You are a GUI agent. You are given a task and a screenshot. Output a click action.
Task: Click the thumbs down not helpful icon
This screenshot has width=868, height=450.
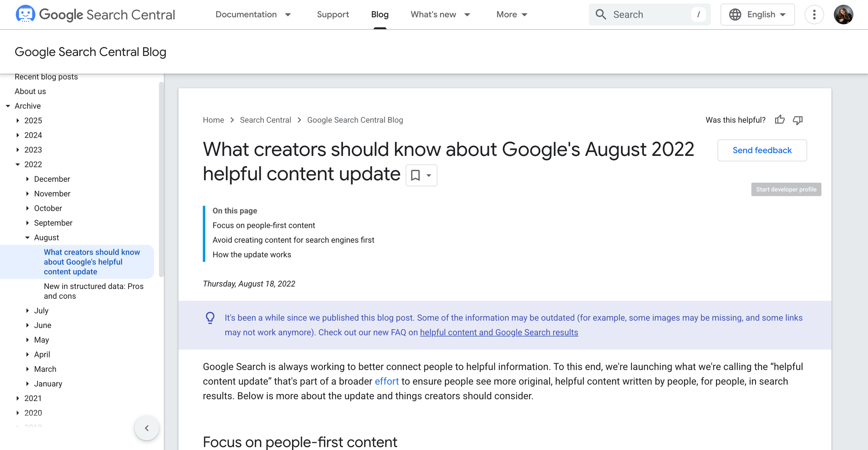tap(798, 120)
